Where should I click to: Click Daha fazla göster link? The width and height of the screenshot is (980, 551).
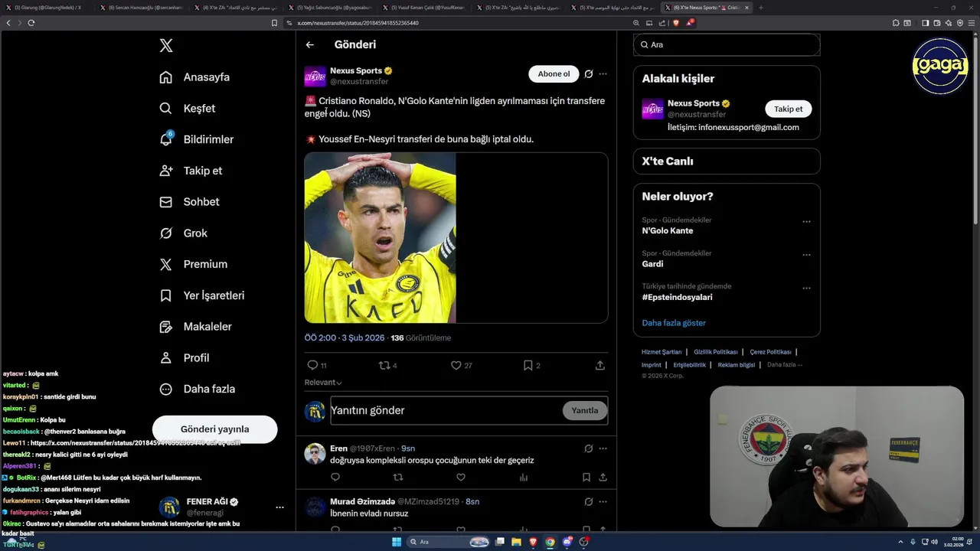(x=674, y=323)
